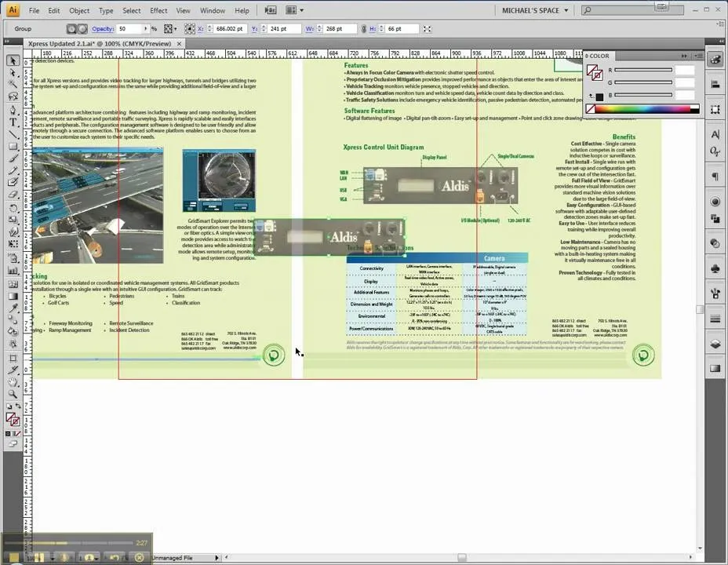Open the Effect menu
Screen dimensions: 728x565
(158, 10)
